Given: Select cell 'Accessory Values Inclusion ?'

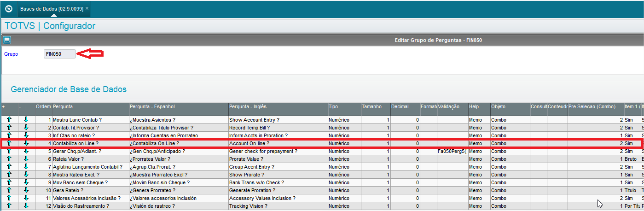Looking at the screenshot, I should [278, 198].
